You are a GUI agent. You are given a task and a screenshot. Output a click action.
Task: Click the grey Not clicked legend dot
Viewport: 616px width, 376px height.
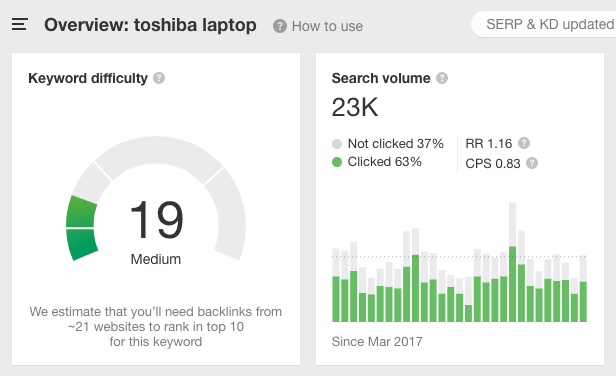point(337,144)
